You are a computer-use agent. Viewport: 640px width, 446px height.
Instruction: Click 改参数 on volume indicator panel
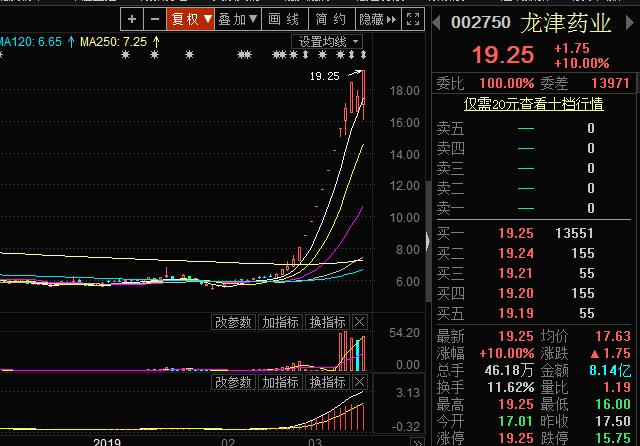[x=233, y=322]
